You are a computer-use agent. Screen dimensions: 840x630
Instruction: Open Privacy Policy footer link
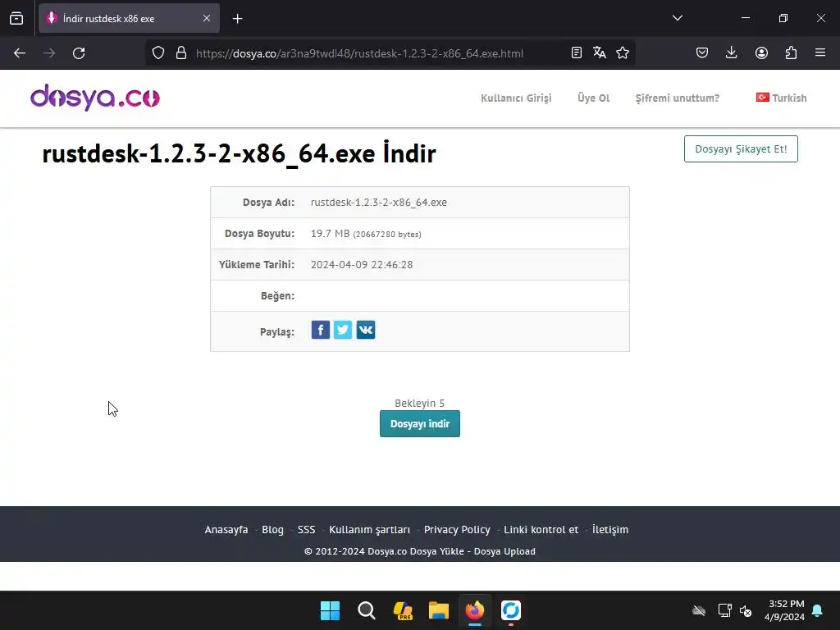(x=457, y=529)
